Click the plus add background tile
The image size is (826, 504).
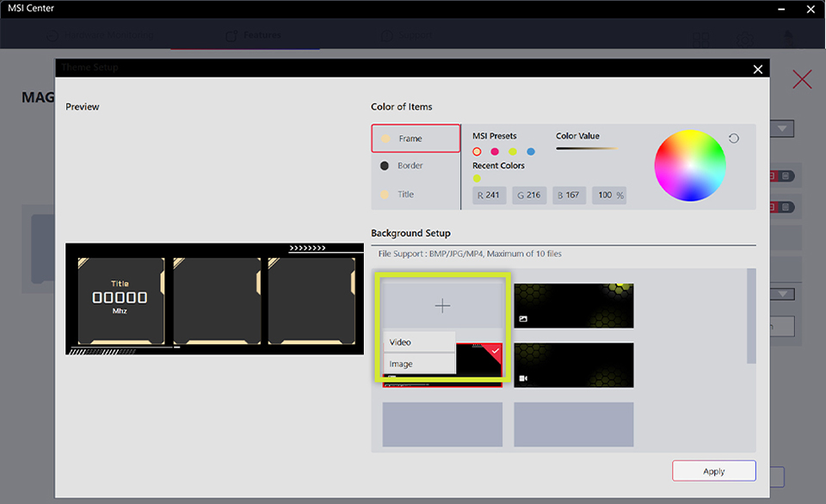click(x=442, y=305)
